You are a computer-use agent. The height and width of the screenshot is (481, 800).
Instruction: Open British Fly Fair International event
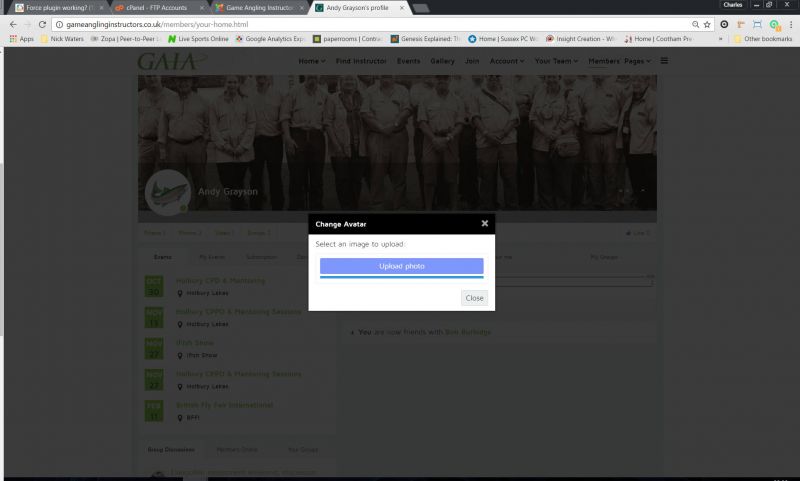(x=224, y=405)
